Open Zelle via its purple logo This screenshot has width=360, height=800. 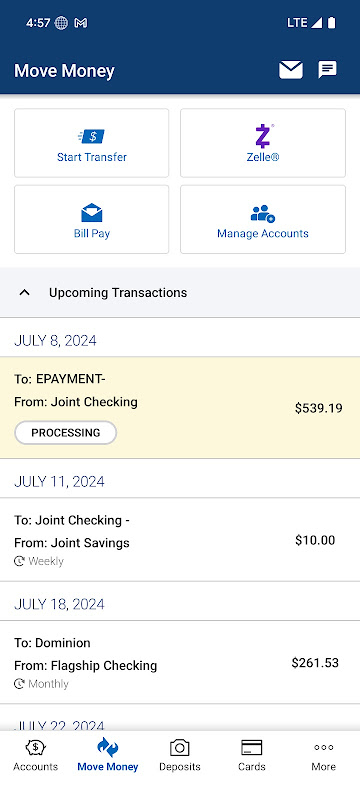click(263, 136)
